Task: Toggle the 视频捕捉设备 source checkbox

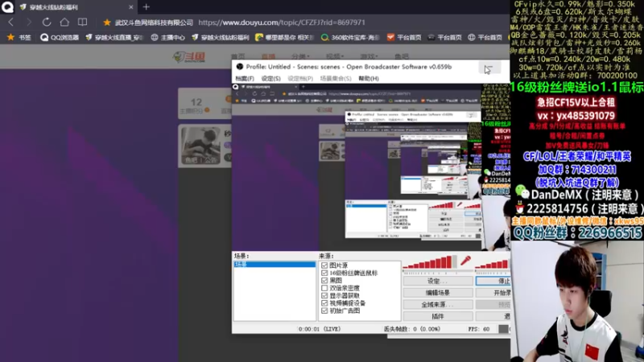Action: tap(324, 303)
